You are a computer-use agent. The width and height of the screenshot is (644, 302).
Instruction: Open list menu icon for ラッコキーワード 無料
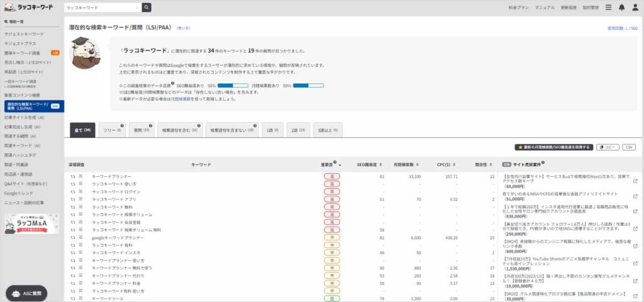[80, 207]
